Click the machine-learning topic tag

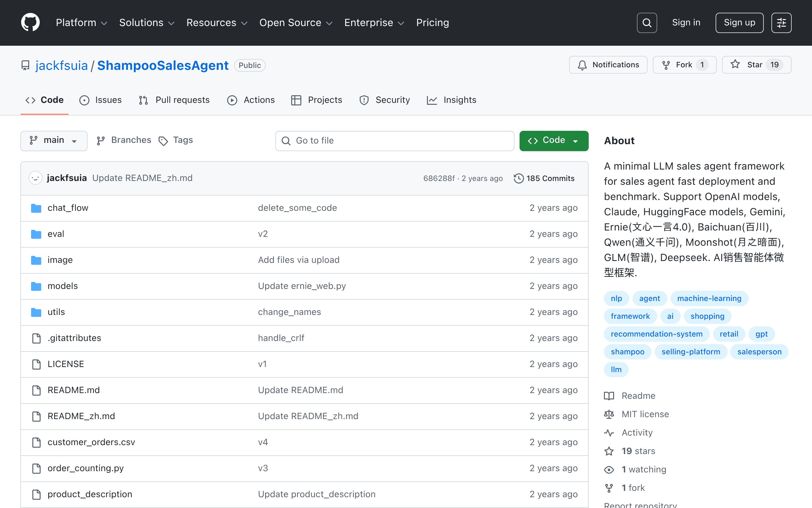pos(709,298)
